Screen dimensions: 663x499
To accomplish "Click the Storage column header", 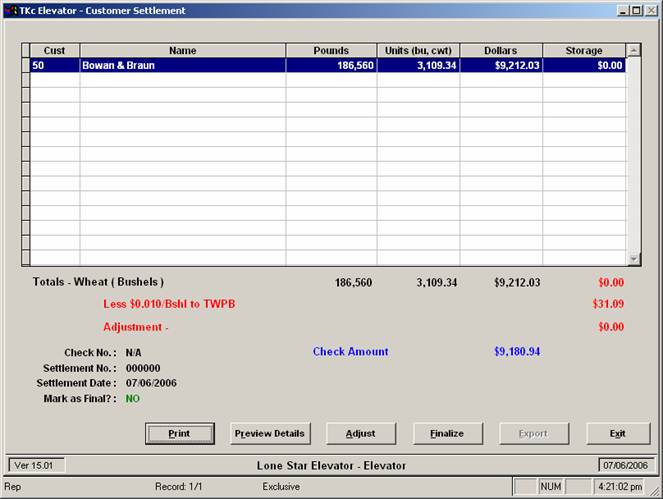I will 583,50.
